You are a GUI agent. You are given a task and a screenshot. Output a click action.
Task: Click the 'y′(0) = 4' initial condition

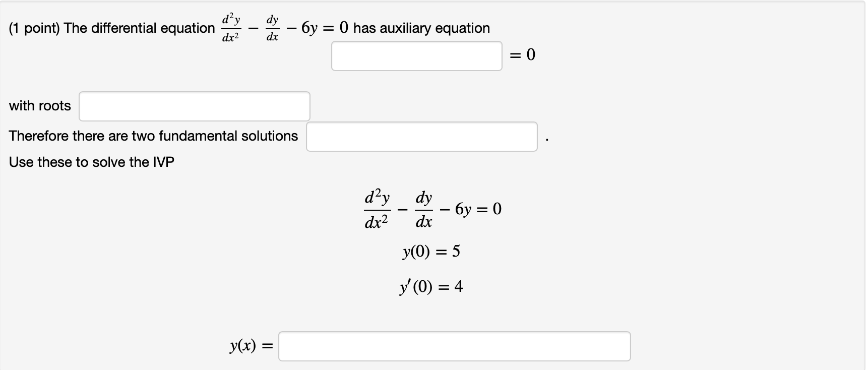(431, 286)
